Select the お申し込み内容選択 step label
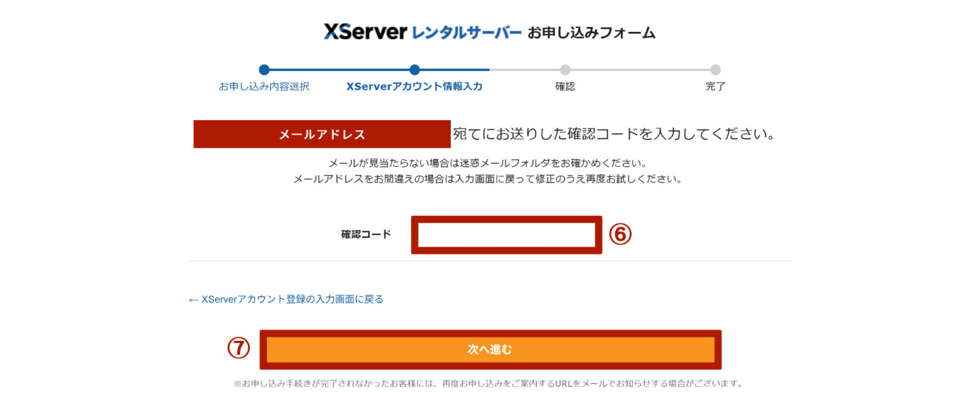Screen dimensions: 980x409 pos(264,86)
